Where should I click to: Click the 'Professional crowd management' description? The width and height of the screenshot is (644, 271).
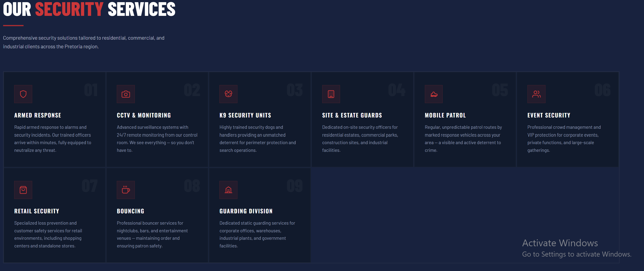pyautogui.click(x=564, y=138)
